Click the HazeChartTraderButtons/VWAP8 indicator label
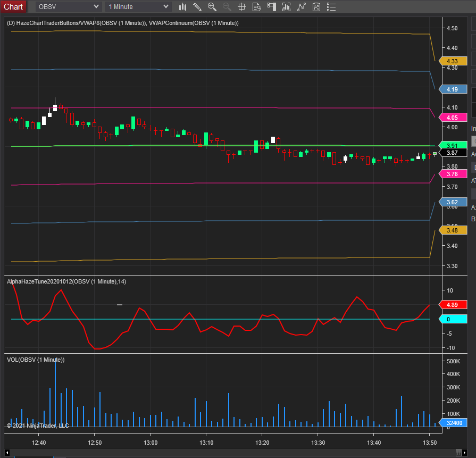476x458 pixels. (x=77, y=23)
